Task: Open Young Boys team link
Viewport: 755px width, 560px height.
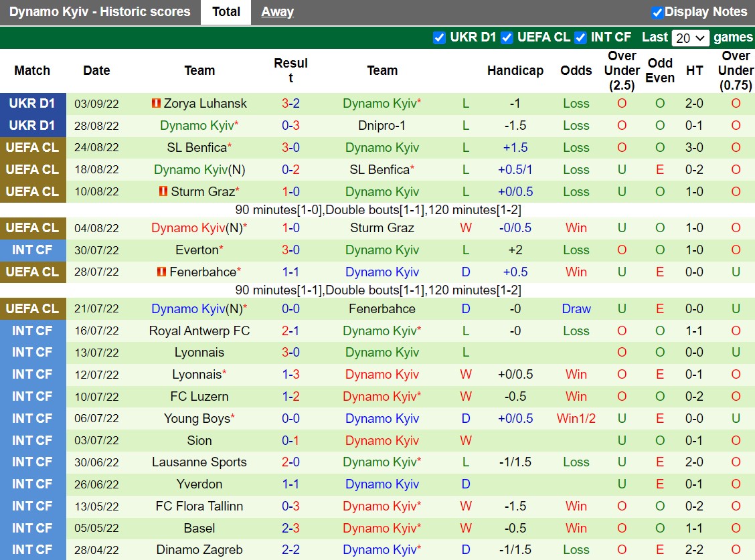Action: click(x=197, y=418)
